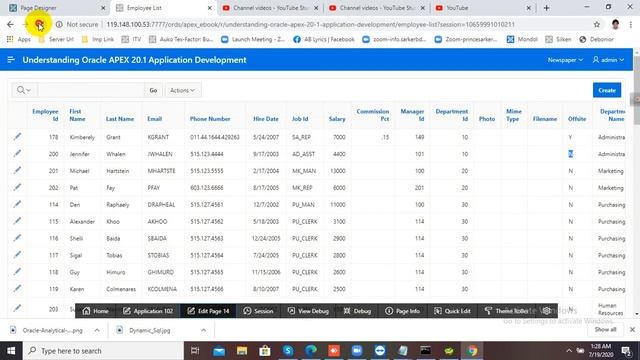The image size is (640, 360).
Task: Stop loading the page with browser button
Action: [39, 24]
